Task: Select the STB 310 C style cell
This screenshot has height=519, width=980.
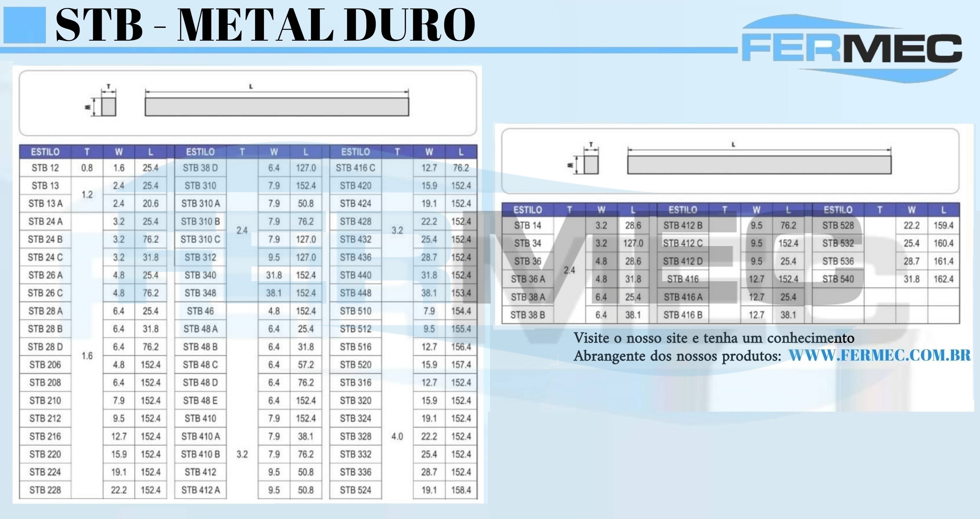Action: click(200, 239)
